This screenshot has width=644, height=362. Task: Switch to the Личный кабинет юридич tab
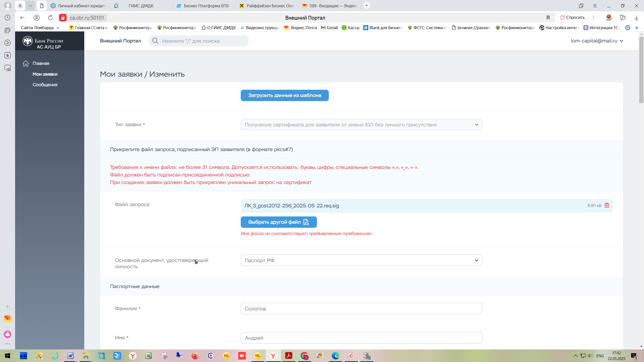[x=78, y=6]
